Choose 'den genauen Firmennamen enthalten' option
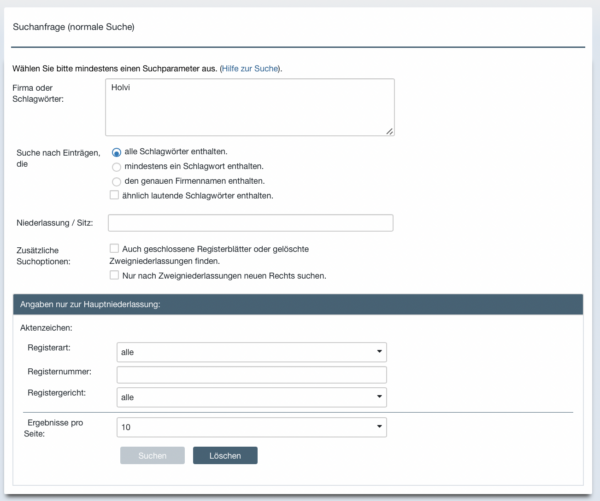The height and width of the screenshot is (501, 600). [116, 181]
